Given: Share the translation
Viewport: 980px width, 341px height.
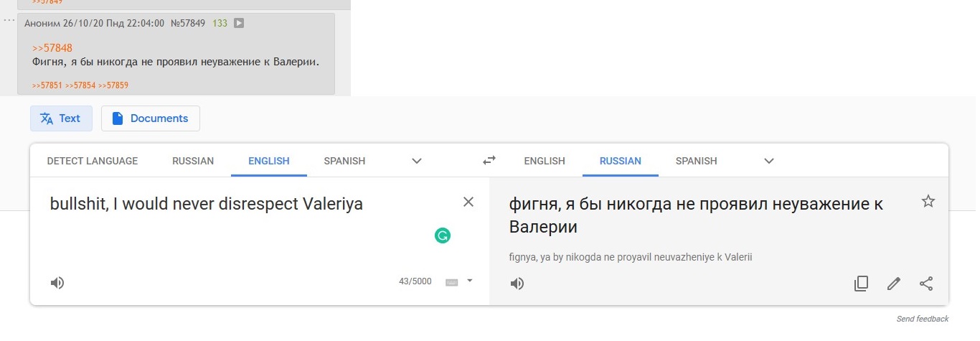Looking at the screenshot, I should 926,284.
